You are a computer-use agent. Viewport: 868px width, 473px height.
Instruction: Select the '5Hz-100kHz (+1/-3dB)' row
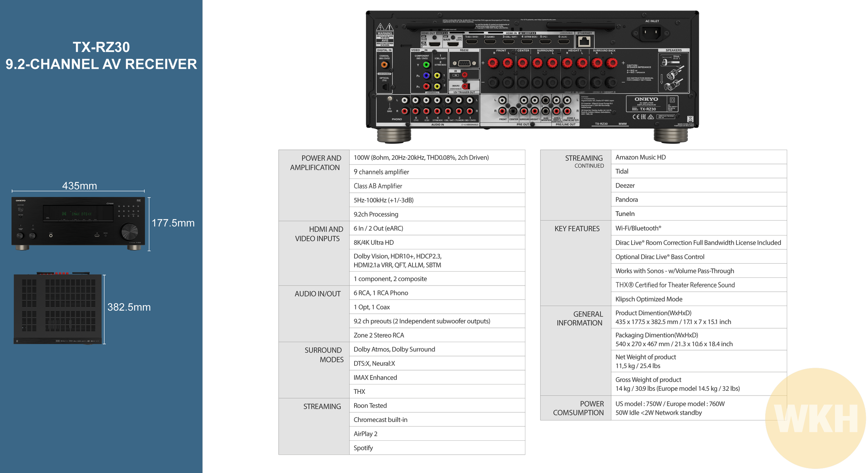pyautogui.click(x=437, y=200)
